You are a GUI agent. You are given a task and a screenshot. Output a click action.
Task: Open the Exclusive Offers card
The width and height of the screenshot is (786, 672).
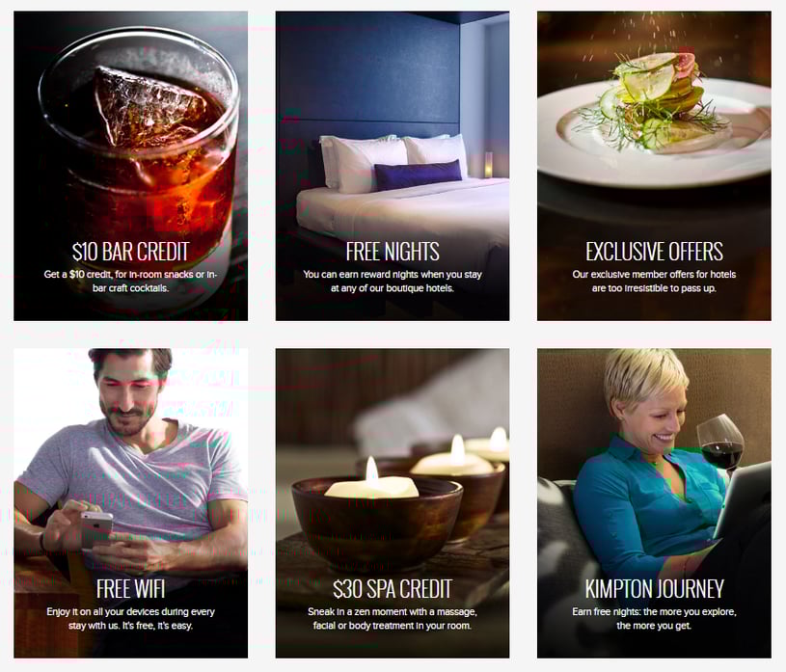coord(654,166)
